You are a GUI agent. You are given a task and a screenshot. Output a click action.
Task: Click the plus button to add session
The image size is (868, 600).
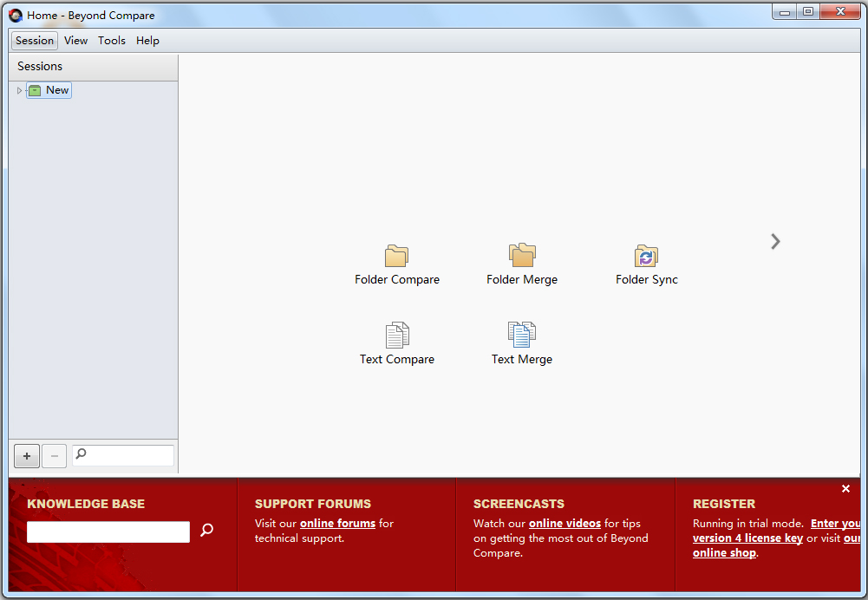click(27, 455)
